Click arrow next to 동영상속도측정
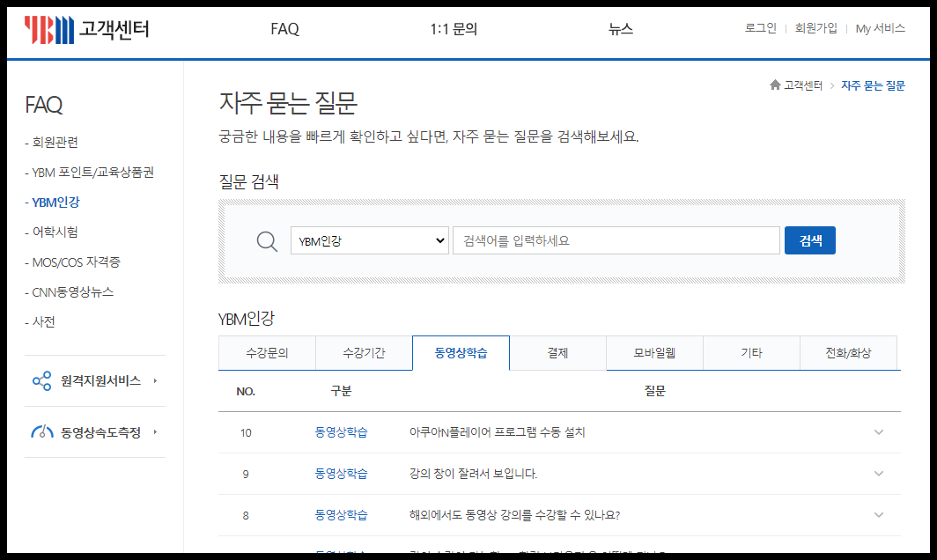The width and height of the screenshot is (937, 560). click(x=155, y=431)
